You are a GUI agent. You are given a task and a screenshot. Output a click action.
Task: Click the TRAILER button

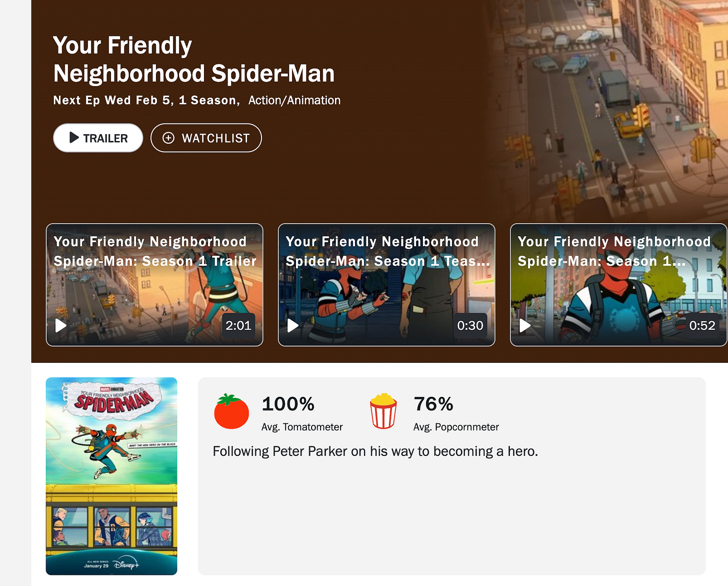point(98,138)
